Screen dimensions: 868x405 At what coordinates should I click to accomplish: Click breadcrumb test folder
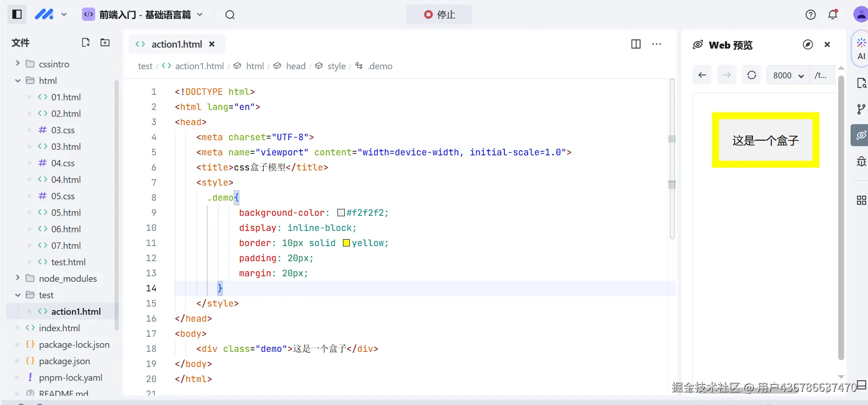(145, 66)
